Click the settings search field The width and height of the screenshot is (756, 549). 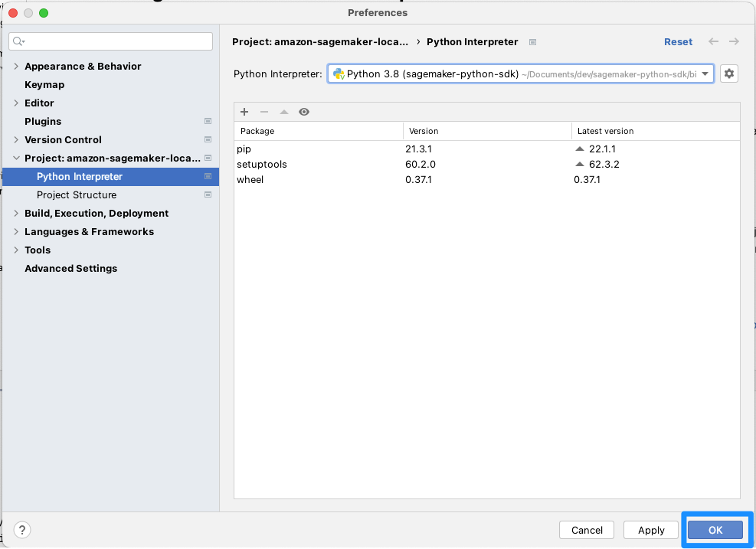click(110, 41)
